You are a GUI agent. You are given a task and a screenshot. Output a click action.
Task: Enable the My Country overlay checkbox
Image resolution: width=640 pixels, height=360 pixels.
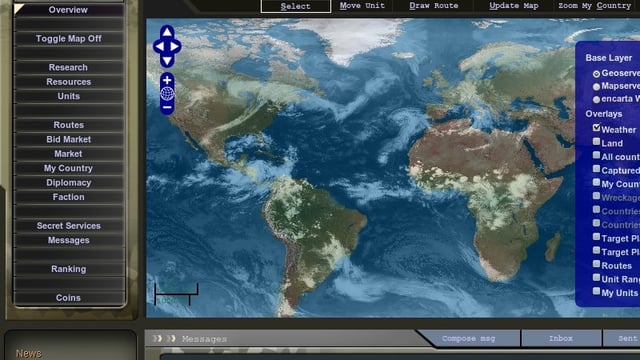point(596,182)
